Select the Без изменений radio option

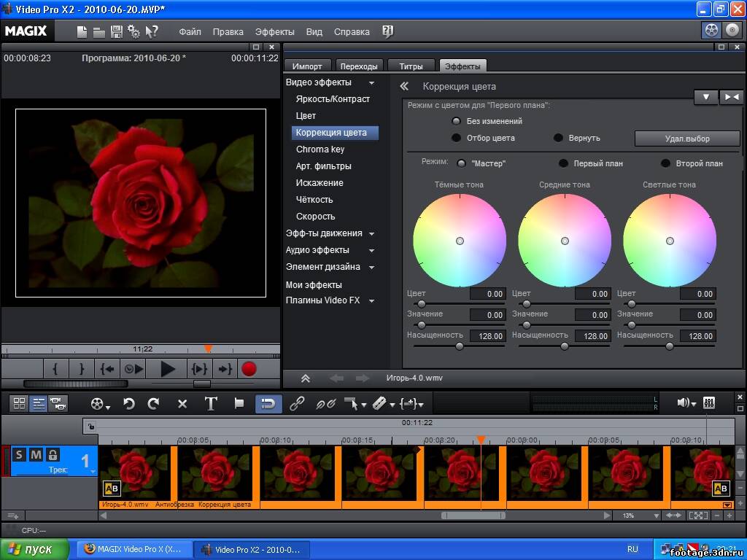[x=456, y=121]
